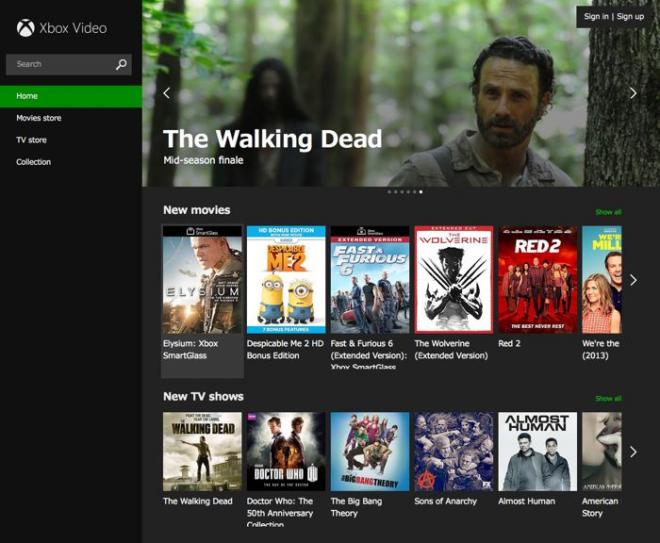Open the Almost Human thumbnail
This screenshot has height=543, width=660.
click(538, 452)
